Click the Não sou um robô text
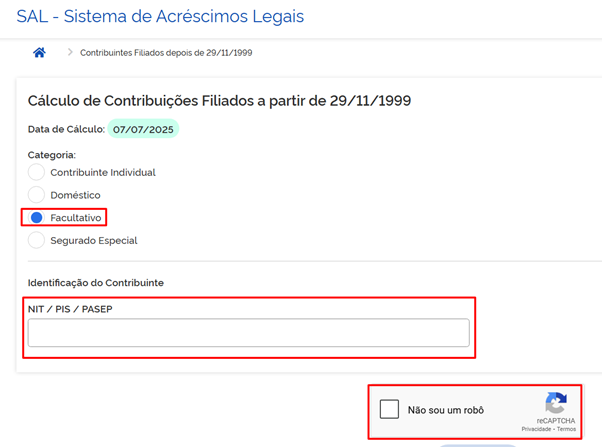 [x=446, y=410]
